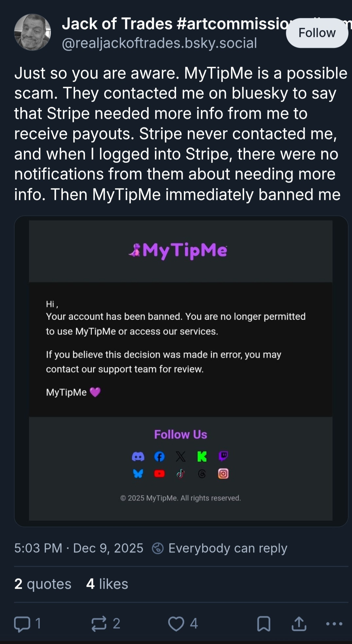This screenshot has height=644, width=352.
Task: Click the Discord icon in email
Action: pyautogui.click(x=138, y=456)
